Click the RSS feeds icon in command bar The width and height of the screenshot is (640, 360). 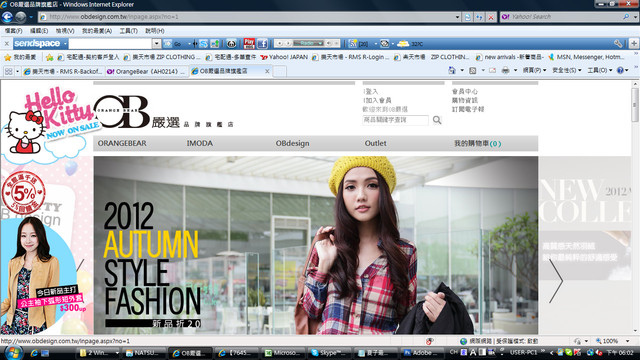pyautogui.click(x=473, y=70)
